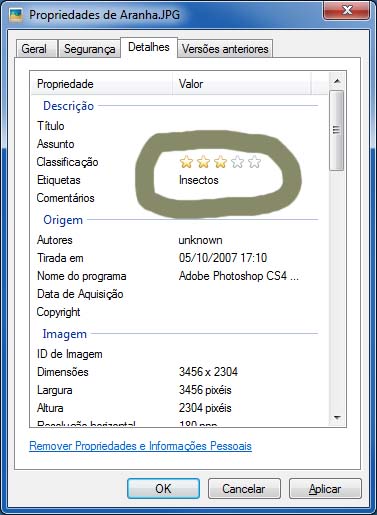377x515 pixels.
Task: Click the date 05/10/2007 17:10
Action: point(223,258)
